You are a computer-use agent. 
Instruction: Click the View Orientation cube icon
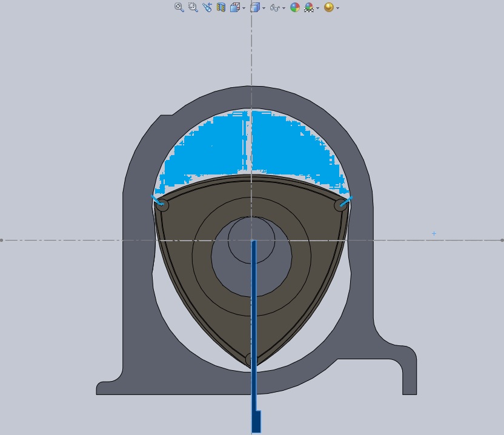tap(234, 7)
